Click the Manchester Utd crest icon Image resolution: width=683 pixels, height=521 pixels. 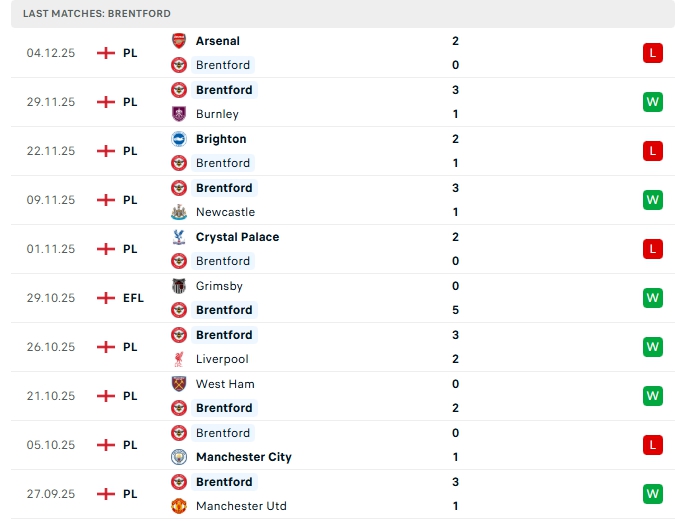(x=179, y=506)
